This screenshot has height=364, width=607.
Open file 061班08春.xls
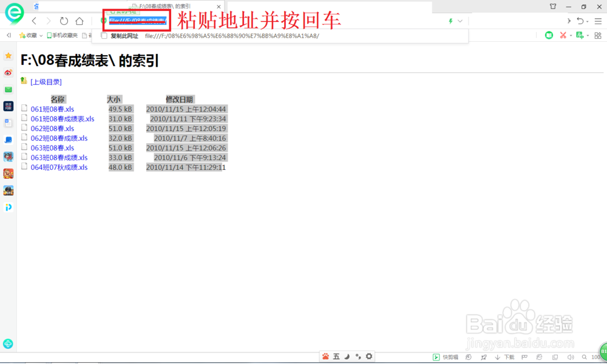(52, 109)
